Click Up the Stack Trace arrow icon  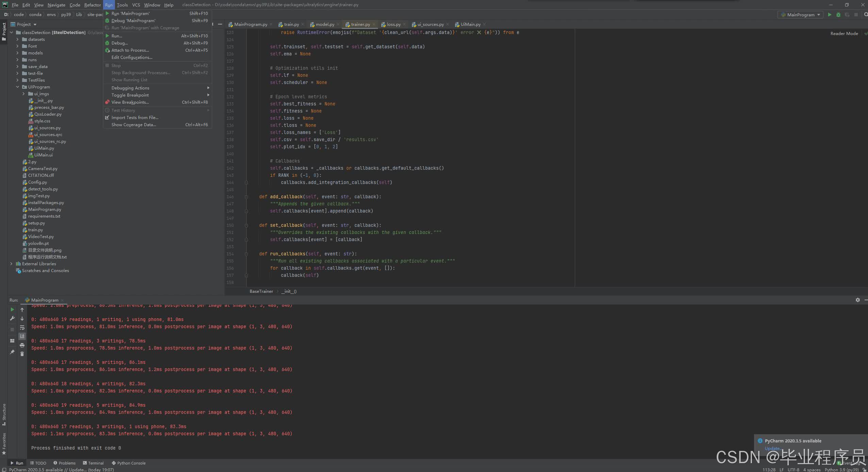pyautogui.click(x=22, y=310)
